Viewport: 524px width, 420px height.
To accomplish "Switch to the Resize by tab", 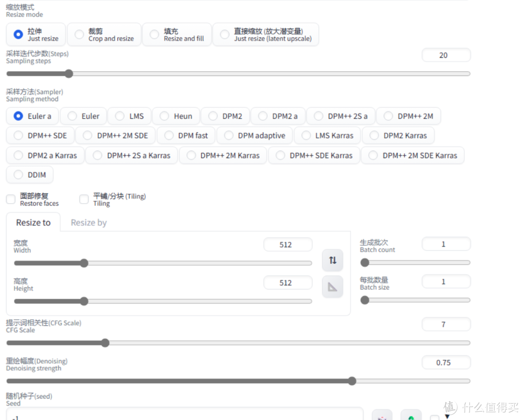I will click(x=88, y=222).
